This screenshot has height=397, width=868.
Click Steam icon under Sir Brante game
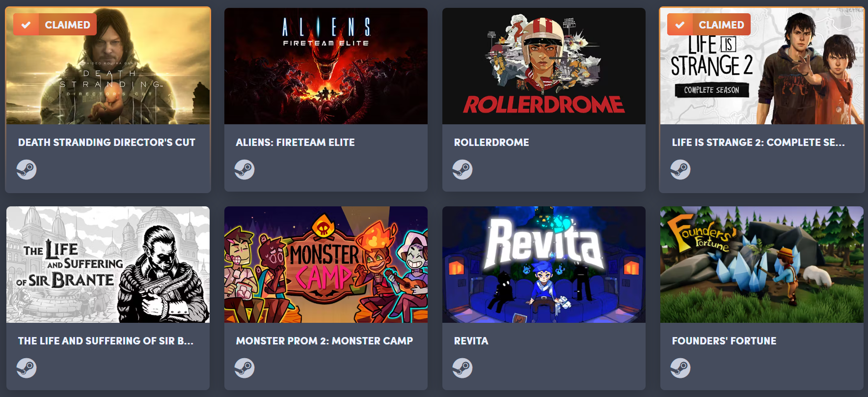(27, 368)
